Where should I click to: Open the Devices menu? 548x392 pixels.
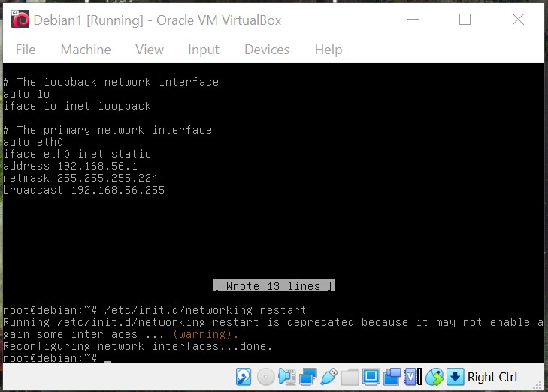(267, 50)
